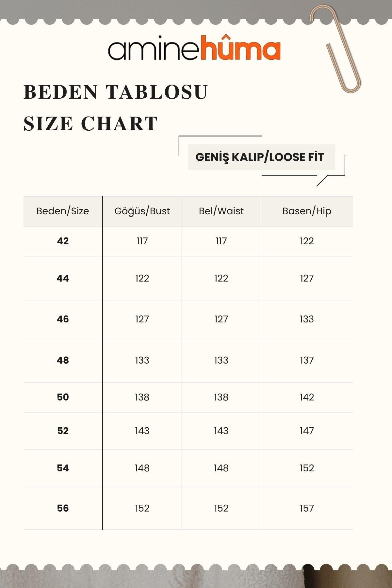Click size 50 row label
The width and height of the screenshot is (392, 588).
[63, 397]
